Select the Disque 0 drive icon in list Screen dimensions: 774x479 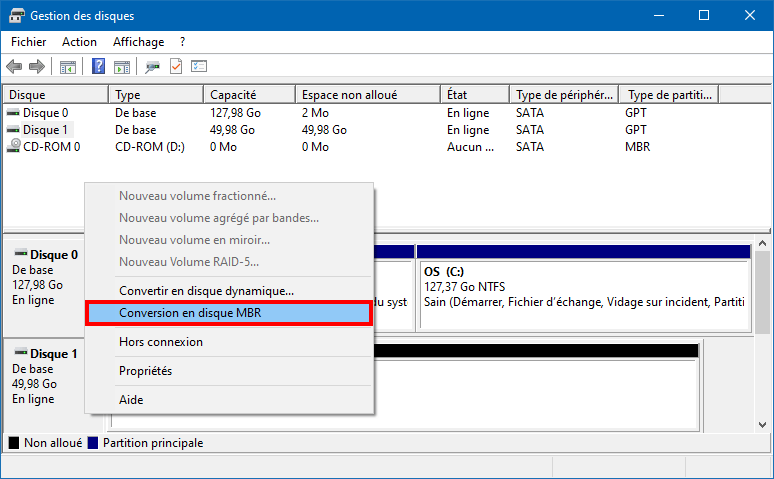pyautogui.click(x=13, y=113)
